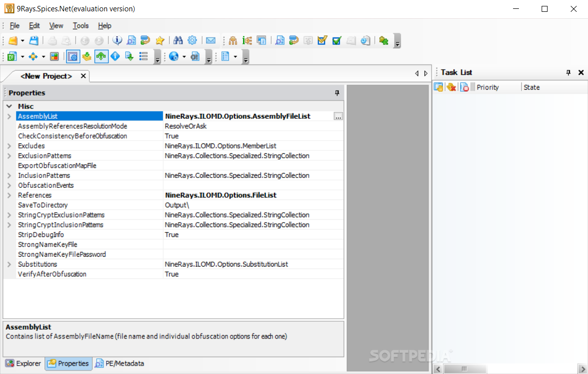Click the blue info speech bubble icon
The image size is (588, 374).
tap(117, 40)
